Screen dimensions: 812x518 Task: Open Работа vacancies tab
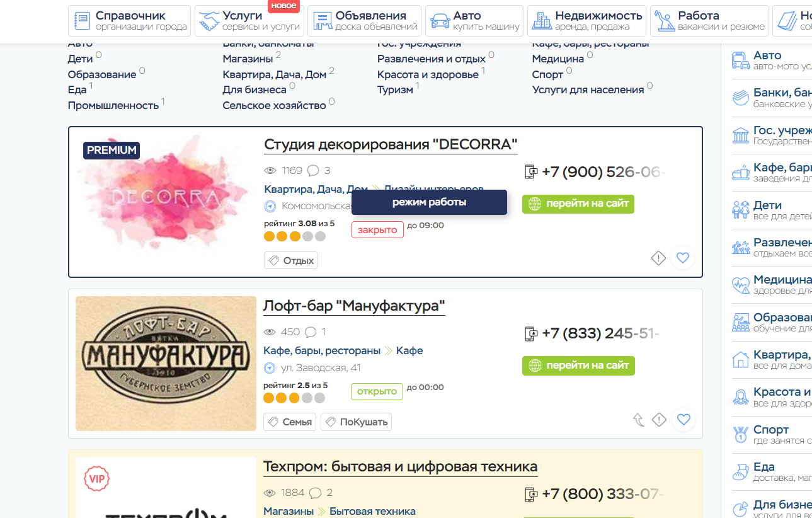(x=709, y=21)
